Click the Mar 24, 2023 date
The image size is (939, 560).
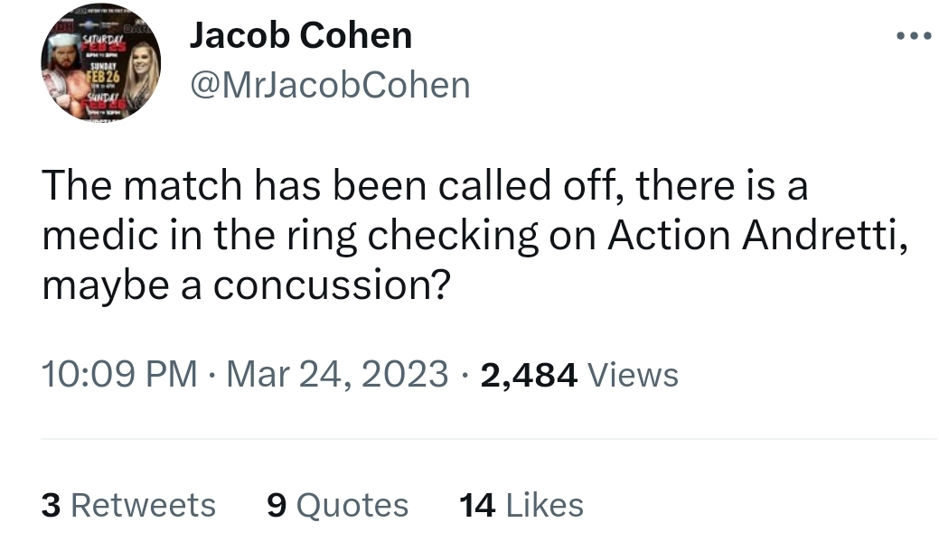click(x=337, y=375)
